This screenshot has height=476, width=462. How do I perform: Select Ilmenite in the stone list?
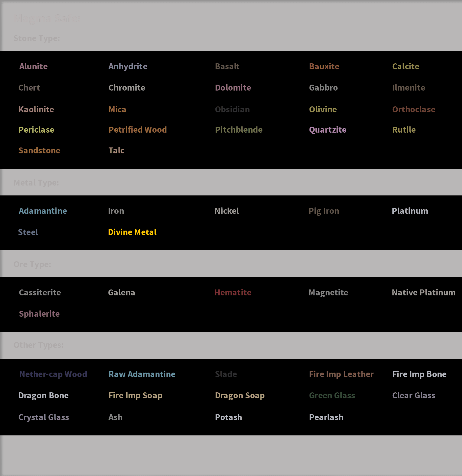(x=409, y=88)
